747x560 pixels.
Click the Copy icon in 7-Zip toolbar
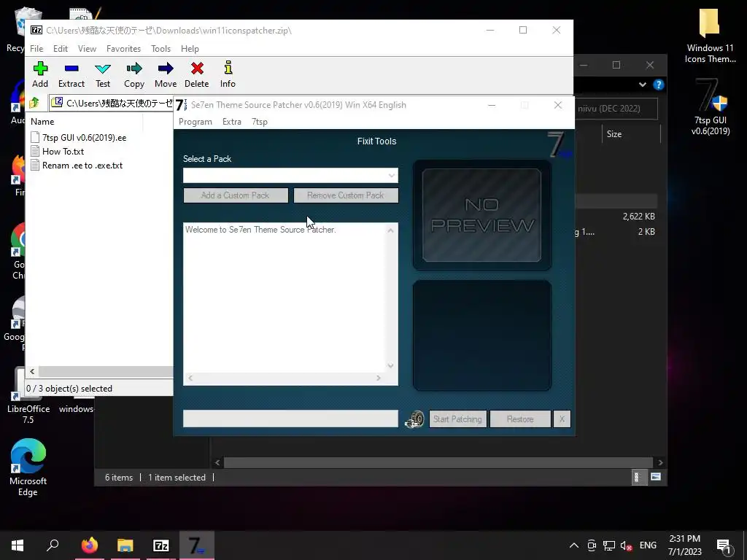pos(134,69)
